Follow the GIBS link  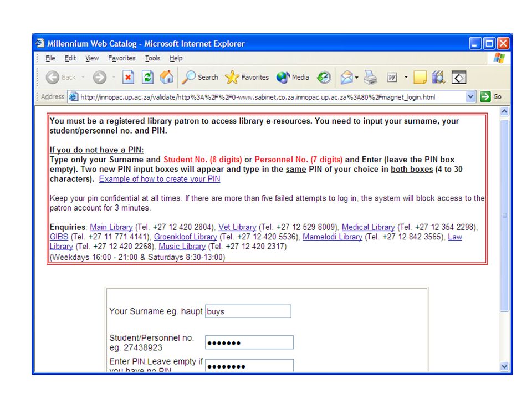[59, 237]
